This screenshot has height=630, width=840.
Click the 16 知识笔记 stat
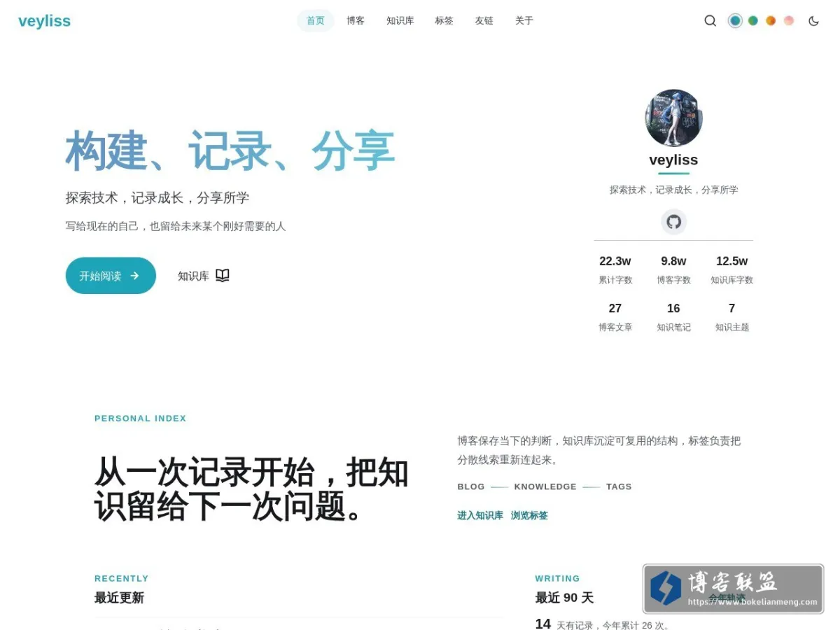tap(673, 317)
